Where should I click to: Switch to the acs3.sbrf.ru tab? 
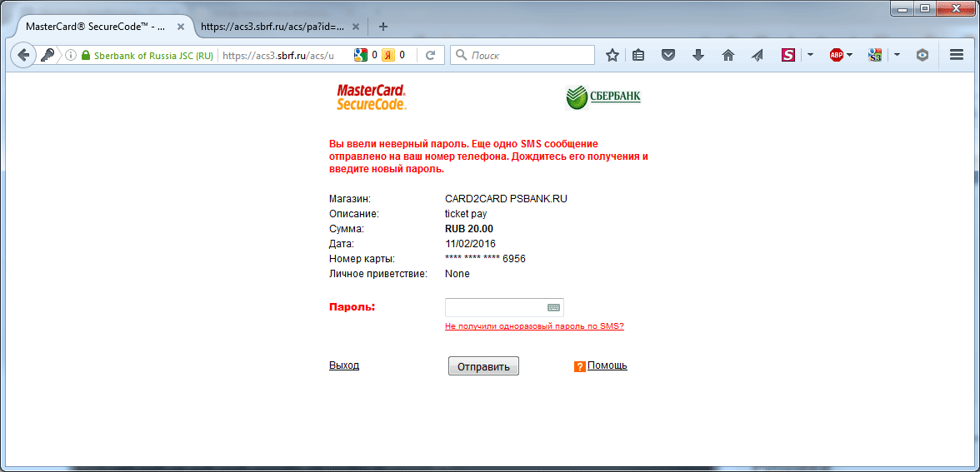[280, 27]
